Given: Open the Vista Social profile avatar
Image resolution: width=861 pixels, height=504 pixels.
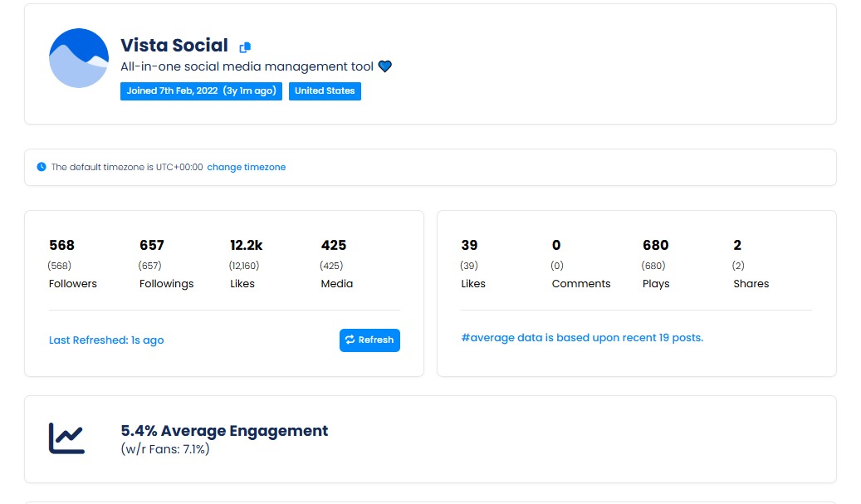Looking at the screenshot, I should pyautogui.click(x=79, y=58).
